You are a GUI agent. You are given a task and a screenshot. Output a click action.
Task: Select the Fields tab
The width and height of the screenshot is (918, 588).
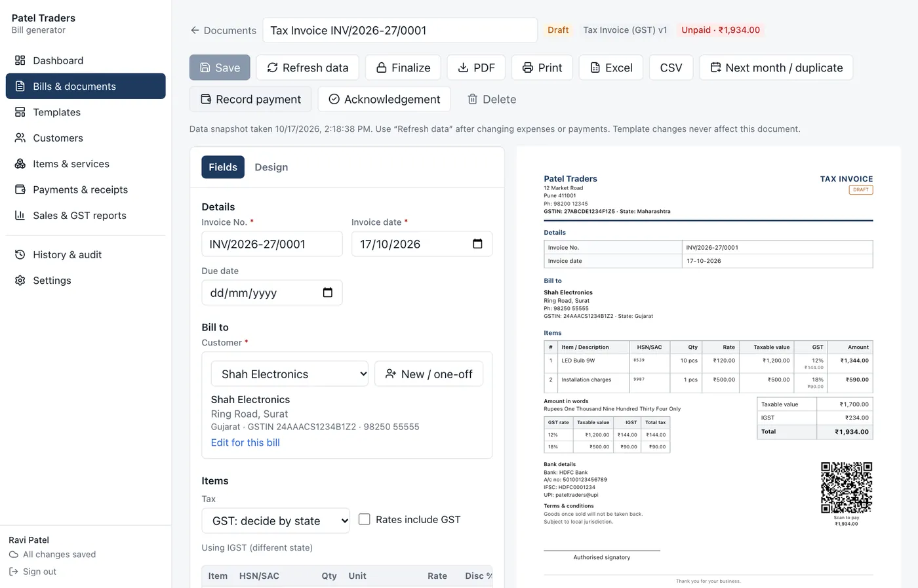click(x=223, y=167)
